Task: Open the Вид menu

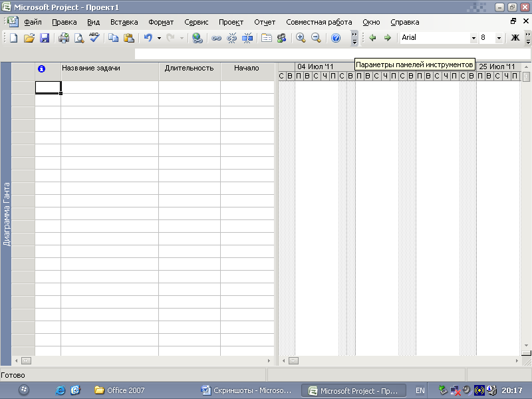Action: point(93,22)
